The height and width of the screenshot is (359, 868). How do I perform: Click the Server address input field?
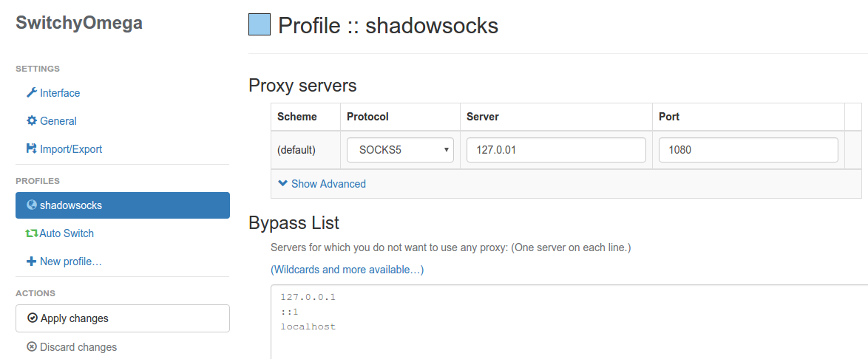pyautogui.click(x=556, y=150)
